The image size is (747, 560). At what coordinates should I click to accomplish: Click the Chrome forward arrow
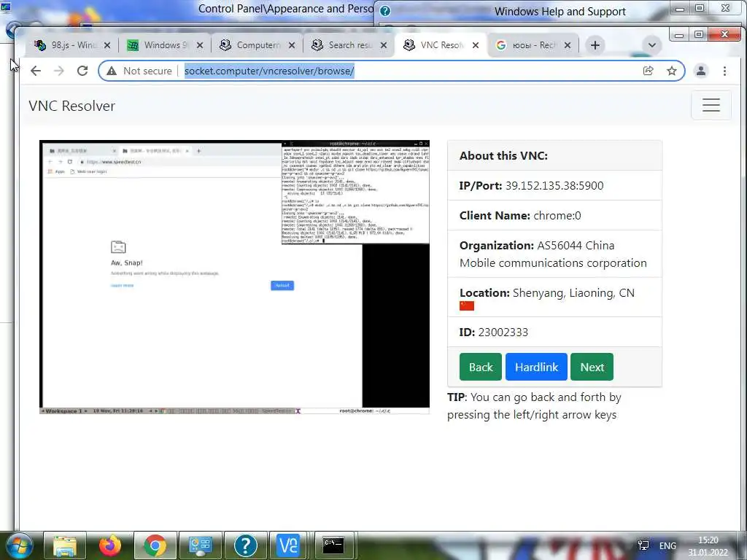(58, 71)
